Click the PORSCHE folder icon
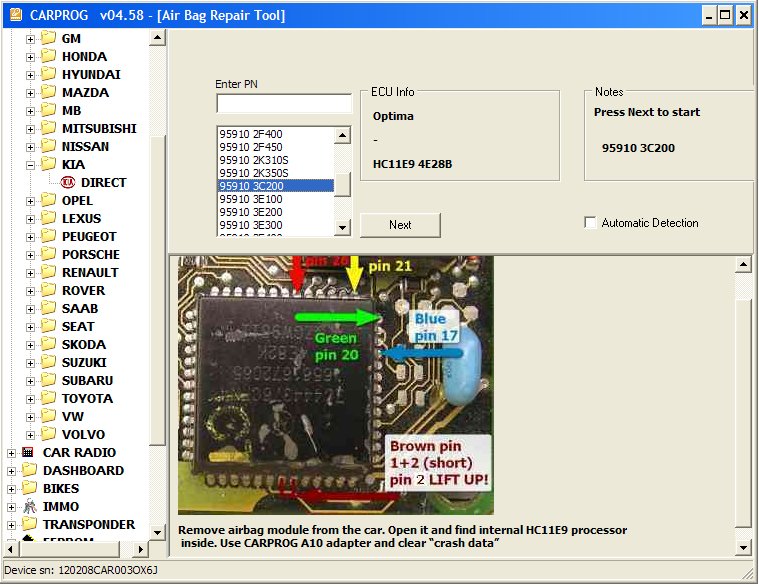Image resolution: width=759 pixels, height=587 pixels. [48, 254]
